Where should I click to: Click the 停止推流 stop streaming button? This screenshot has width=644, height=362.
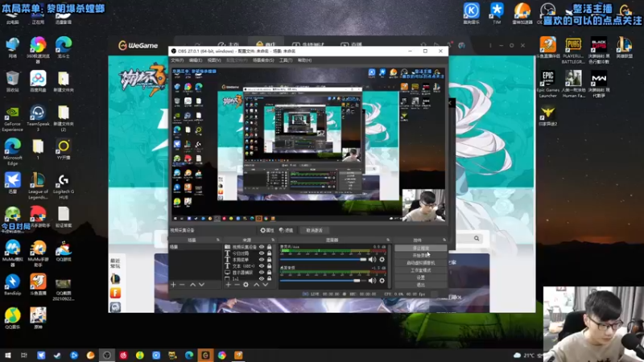click(420, 249)
